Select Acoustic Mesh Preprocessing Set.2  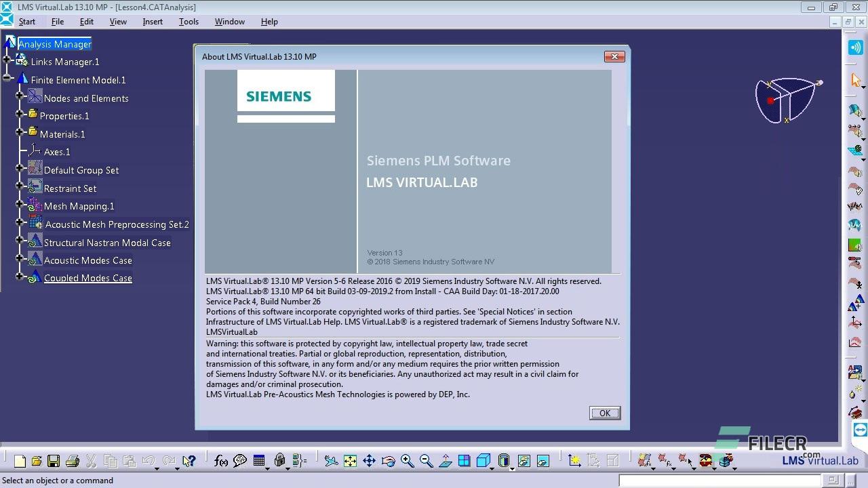(117, 224)
